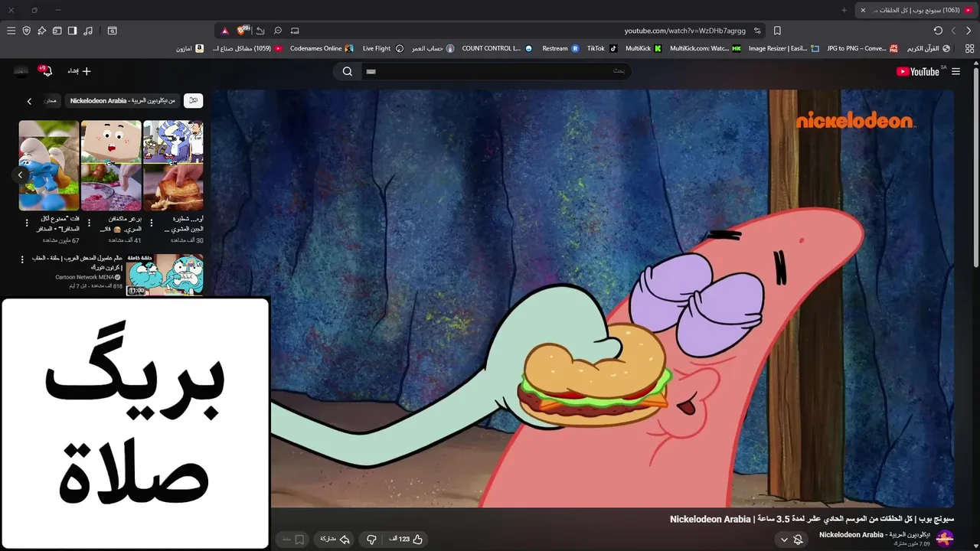Go forward with the browser forward arrow
This screenshot has width=980, height=551.
953,31
